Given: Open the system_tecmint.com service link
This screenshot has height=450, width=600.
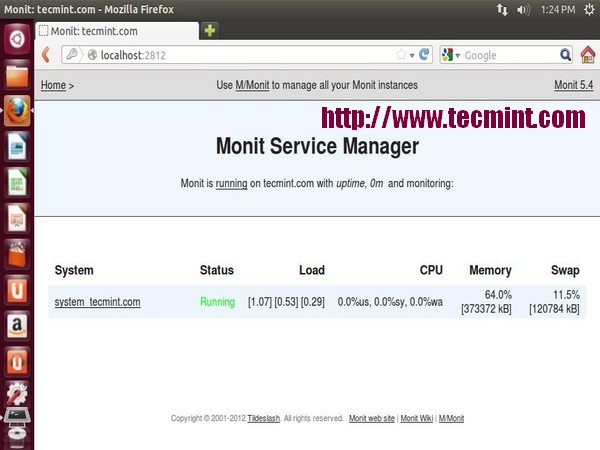Looking at the screenshot, I should click(97, 302).
